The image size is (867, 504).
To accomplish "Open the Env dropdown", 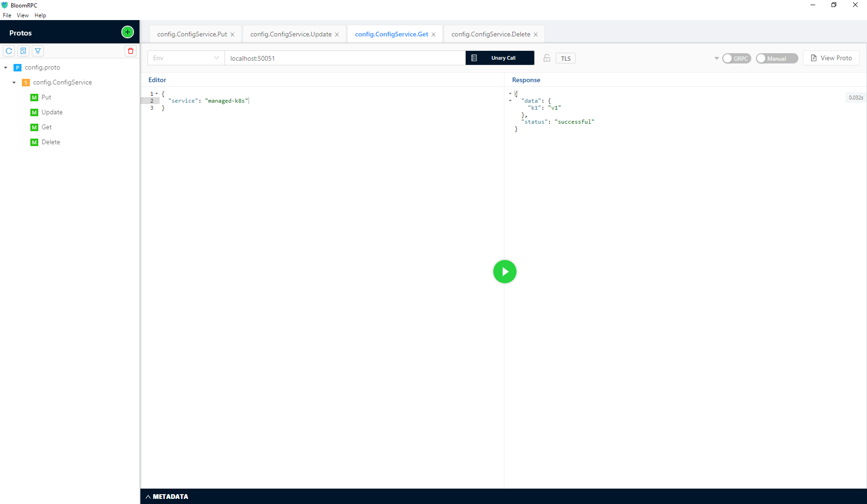I will click(x=185, y=58).
